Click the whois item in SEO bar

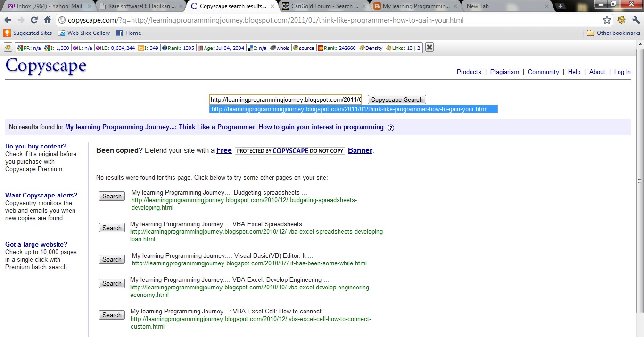[x=280, y=48]
